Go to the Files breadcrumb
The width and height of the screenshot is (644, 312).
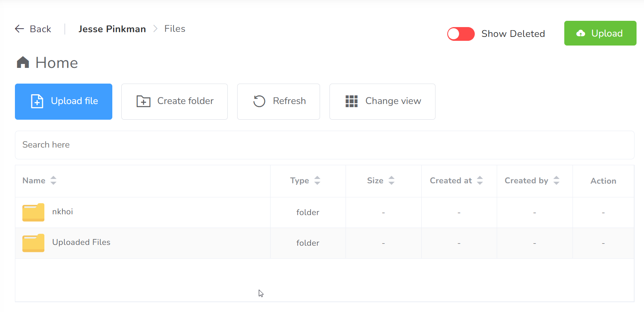(175, 29)
